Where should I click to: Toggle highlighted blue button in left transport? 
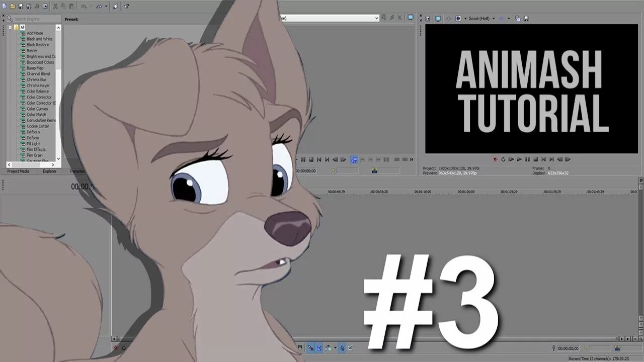click(354, 159)
